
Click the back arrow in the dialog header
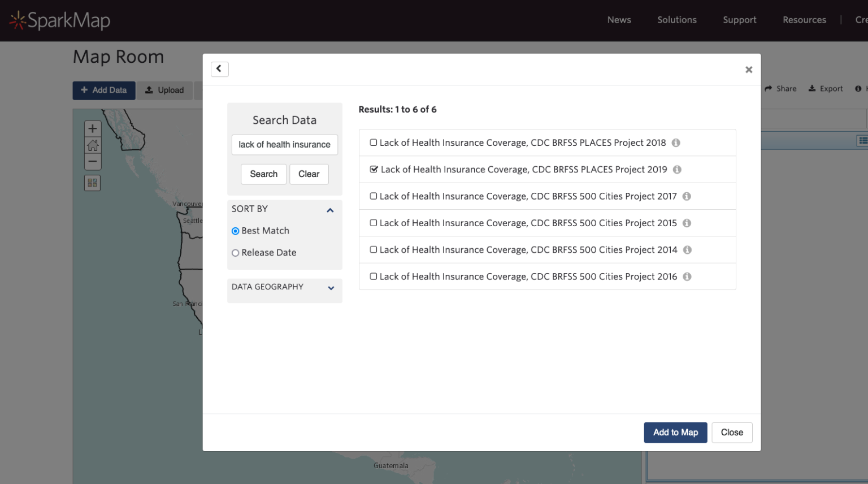219,68
